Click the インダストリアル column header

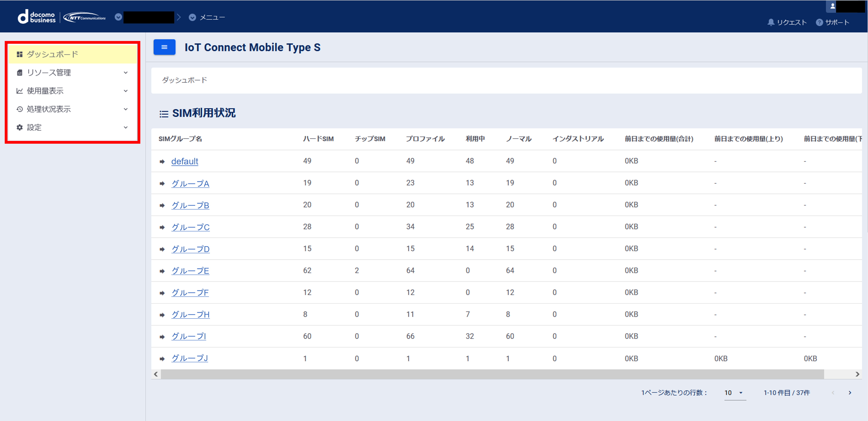pyautogui.click(x=578, y=139)
